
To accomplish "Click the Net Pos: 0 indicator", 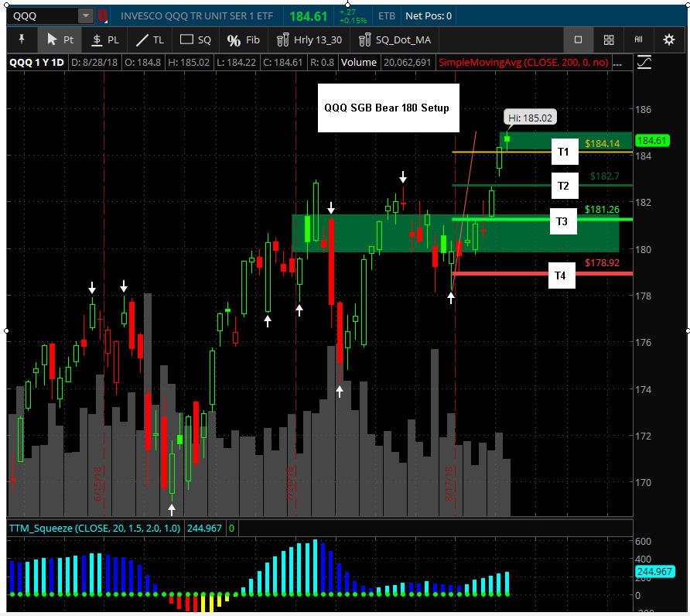I will [x=429, y=15].
